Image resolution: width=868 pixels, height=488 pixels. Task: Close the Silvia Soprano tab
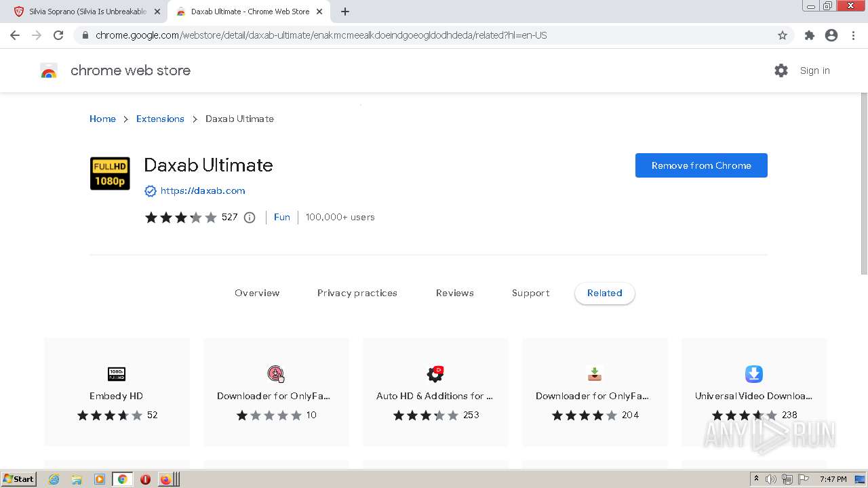coord(157,12)
